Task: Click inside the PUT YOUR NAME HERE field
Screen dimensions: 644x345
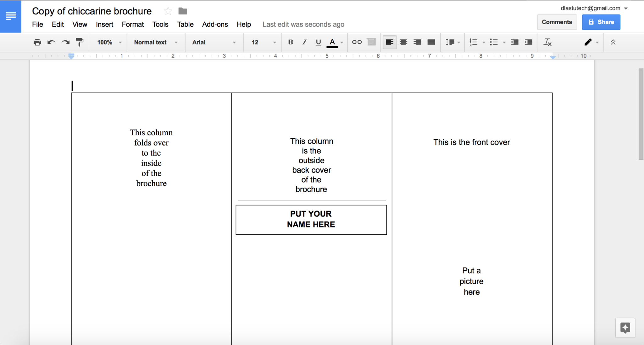Action: [x=310, y=219]
